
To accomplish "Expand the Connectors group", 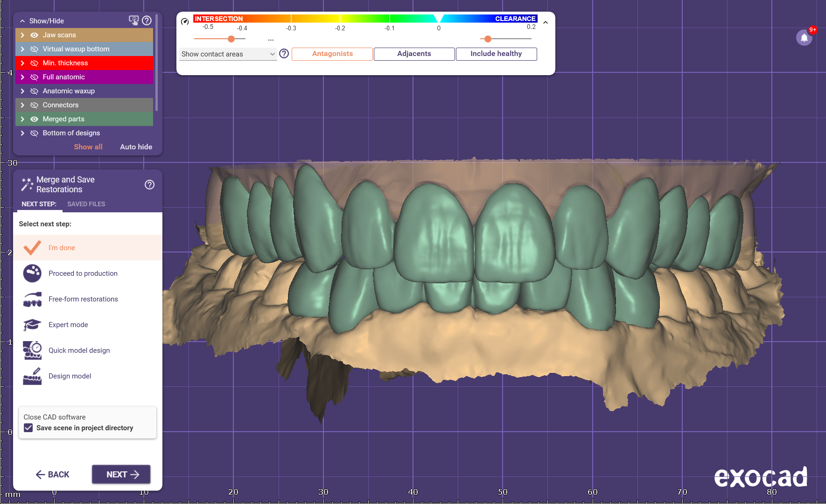I will [x=22, y=105].
